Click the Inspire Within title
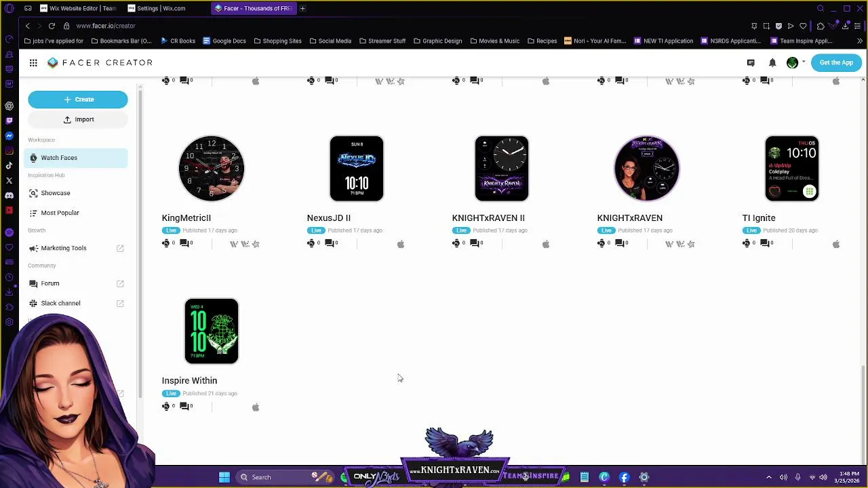Screen dimensions: 868x488 189,381
